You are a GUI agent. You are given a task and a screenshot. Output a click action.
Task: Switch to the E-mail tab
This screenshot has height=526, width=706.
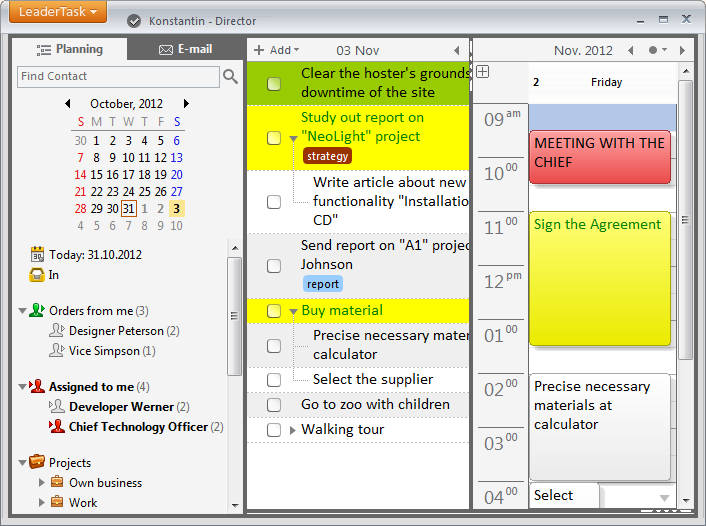[x=186, y=49]
